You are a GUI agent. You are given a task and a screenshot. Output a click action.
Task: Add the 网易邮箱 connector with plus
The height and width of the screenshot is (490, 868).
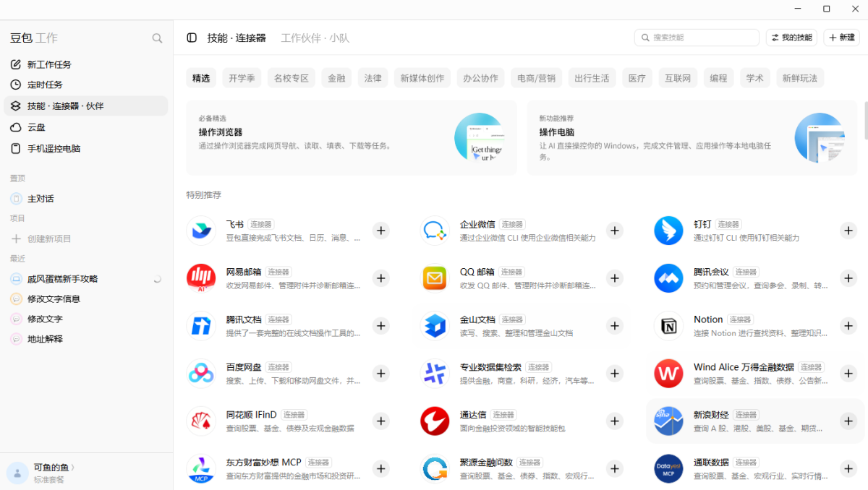click(x=381, y=278)
